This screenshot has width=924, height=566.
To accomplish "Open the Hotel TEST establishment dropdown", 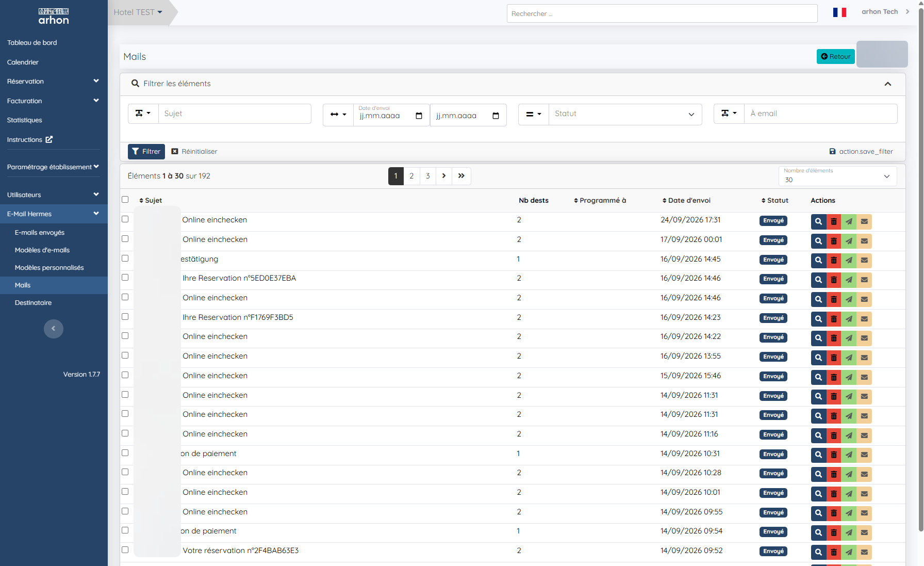I will [138, 12].
